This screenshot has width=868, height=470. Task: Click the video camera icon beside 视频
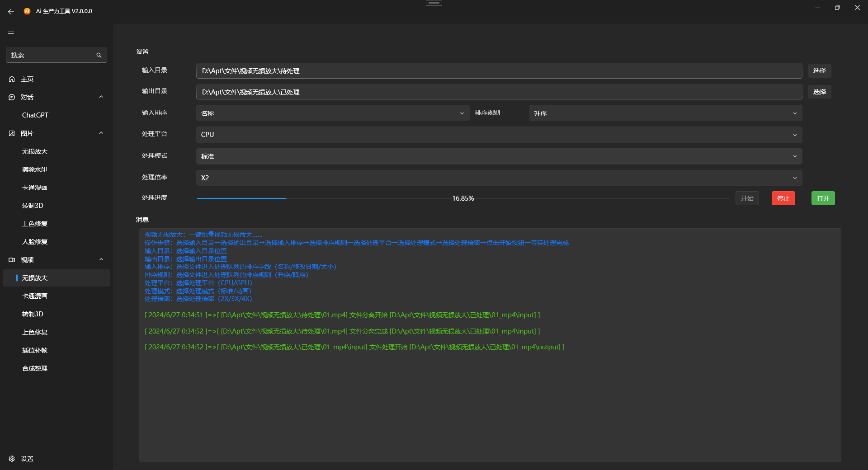click(x=12, y=260)
